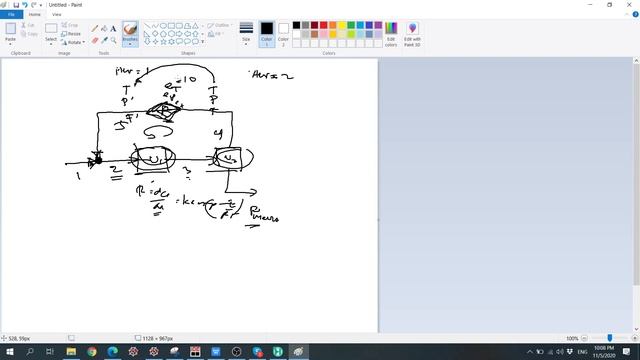
Task: Open Edit colors dialog
Action: coord(391,34)
